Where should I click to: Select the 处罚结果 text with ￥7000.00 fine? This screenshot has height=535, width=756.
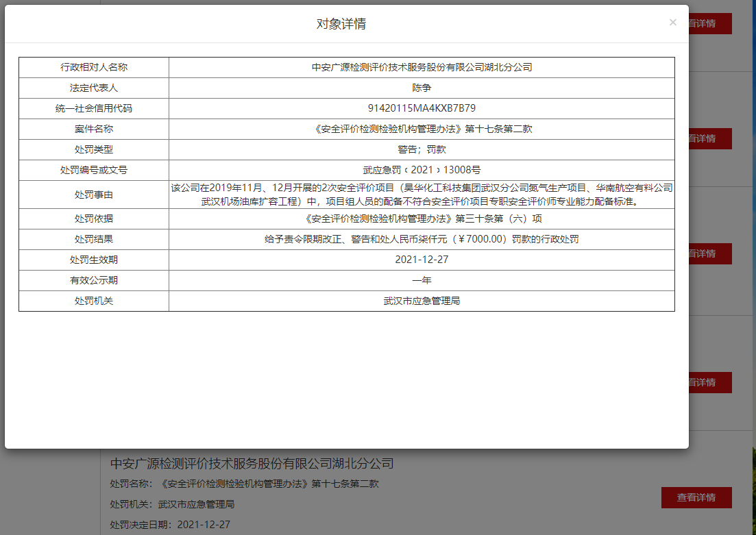click(422, 240)
